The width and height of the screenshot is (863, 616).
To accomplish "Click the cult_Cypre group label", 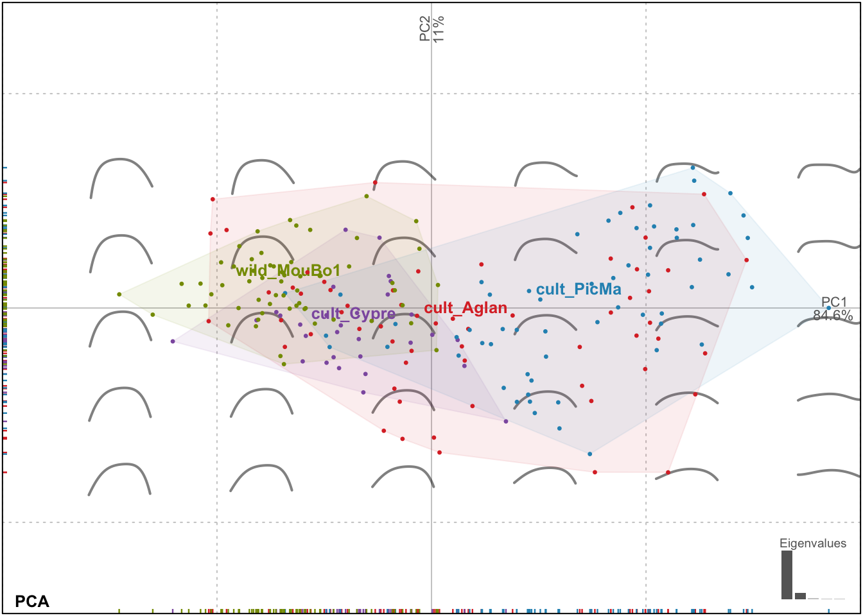I will 353,314.
